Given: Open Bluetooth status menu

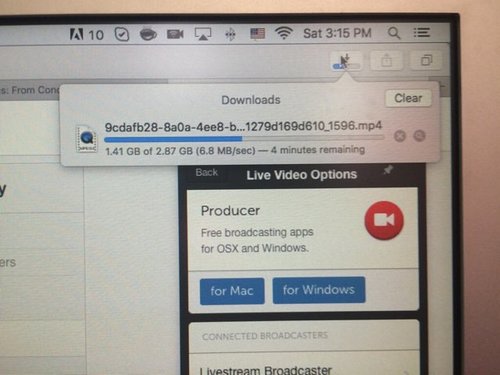Looking at the screenshot, I should 230,34.
